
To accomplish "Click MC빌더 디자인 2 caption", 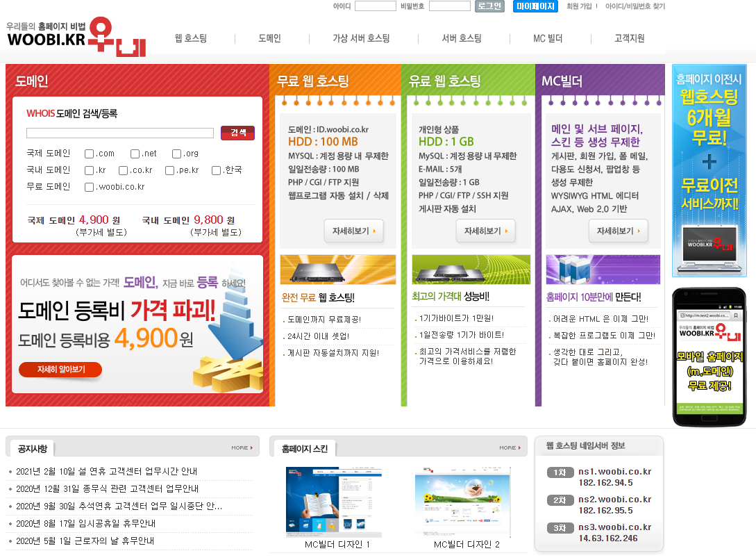I will pyautogui.click(x=467, y=545).
